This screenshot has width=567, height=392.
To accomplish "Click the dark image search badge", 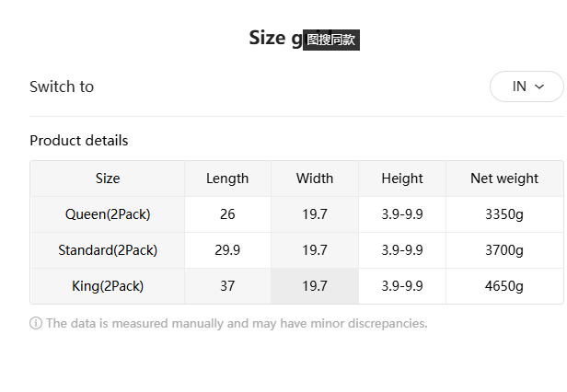I will pos(331,40).
